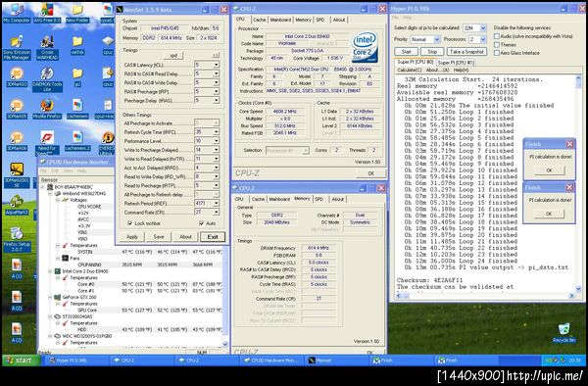
Task: Click the Apply button in MemSet
Action: 132,237
